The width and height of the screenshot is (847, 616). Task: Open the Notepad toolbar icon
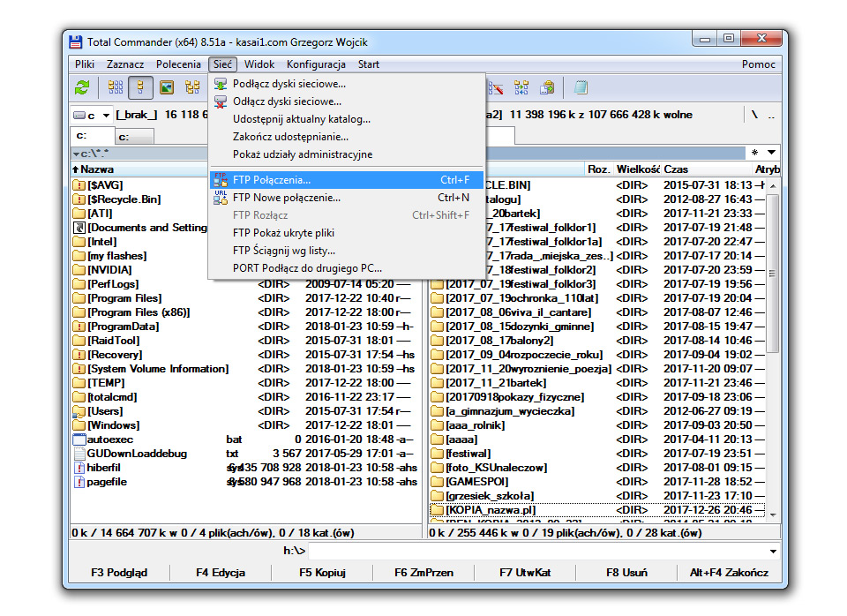(x=581, y=87)
